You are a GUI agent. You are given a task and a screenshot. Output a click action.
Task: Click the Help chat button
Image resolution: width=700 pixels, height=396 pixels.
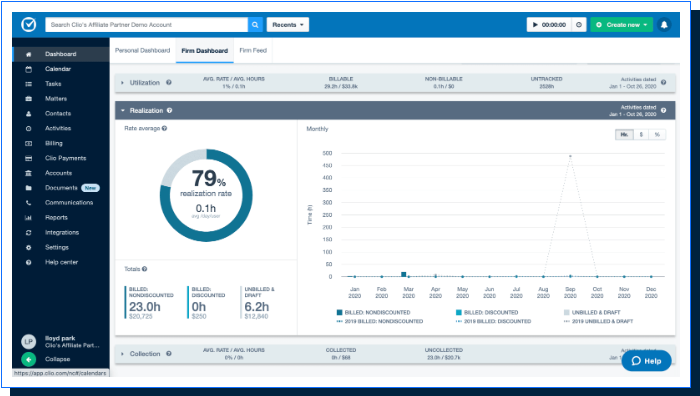coord(646,361)
